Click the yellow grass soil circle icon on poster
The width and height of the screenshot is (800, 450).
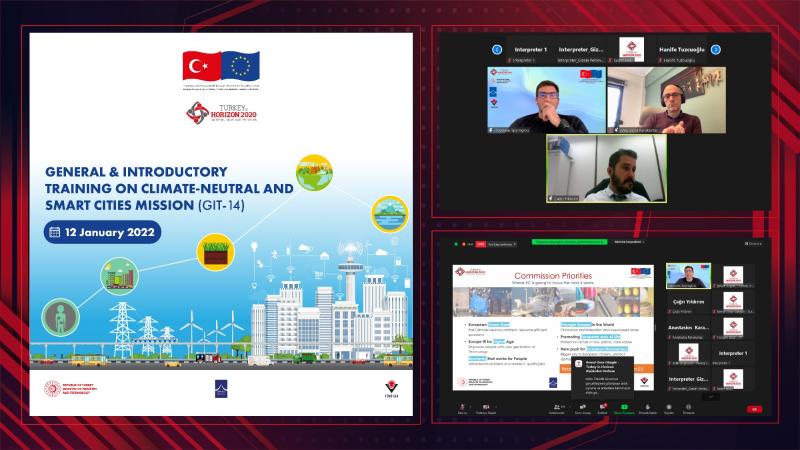pos(215,252)
